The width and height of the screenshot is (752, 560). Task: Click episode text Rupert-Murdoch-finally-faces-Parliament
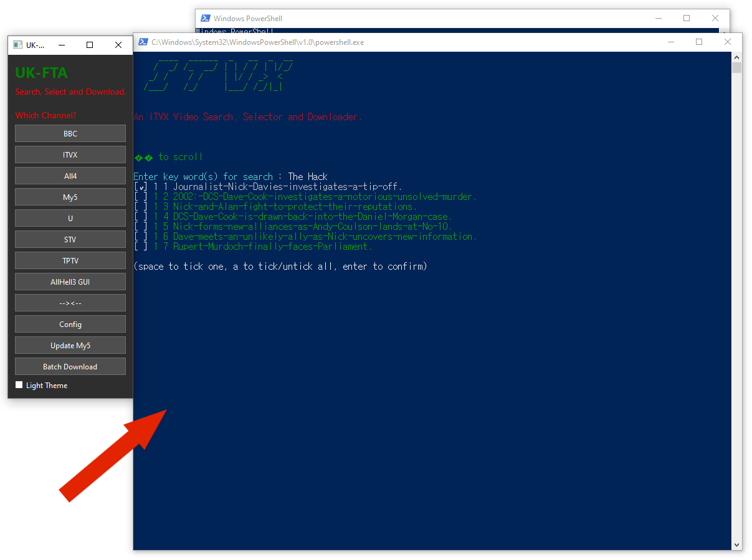click(273, 247)
